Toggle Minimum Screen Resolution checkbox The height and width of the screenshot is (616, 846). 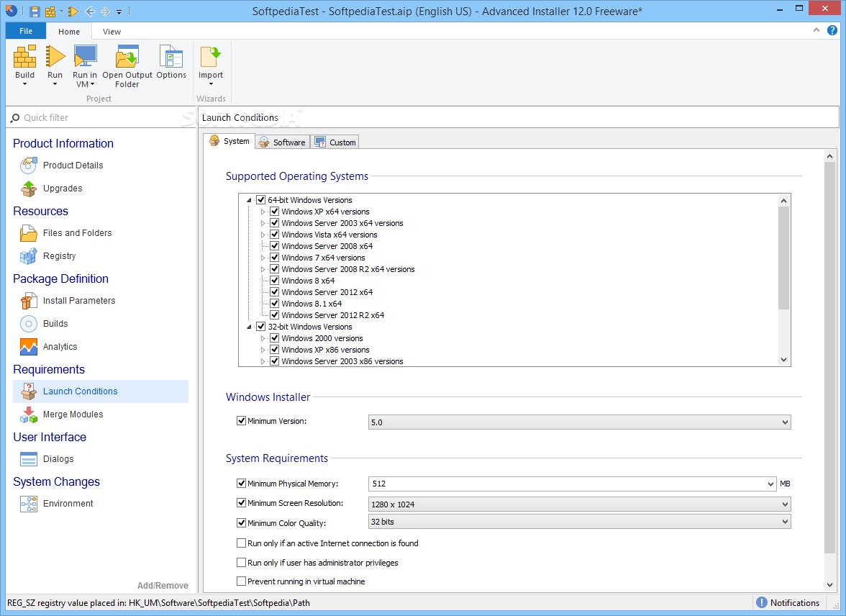pos(241,502)
